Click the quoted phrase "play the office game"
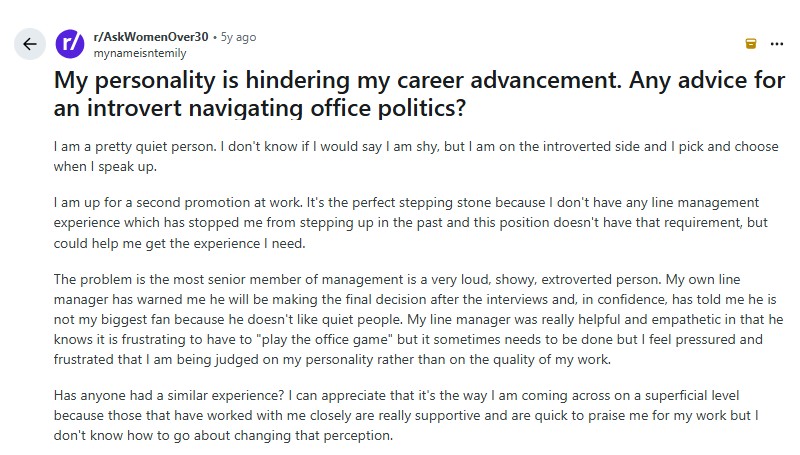The image size is (800, 455). 324,340
